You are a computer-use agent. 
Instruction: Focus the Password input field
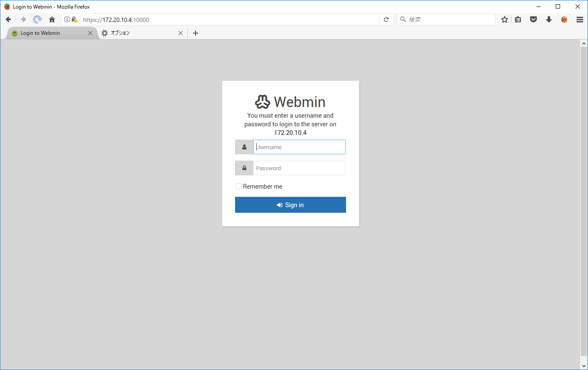click(x=299, y=168)
